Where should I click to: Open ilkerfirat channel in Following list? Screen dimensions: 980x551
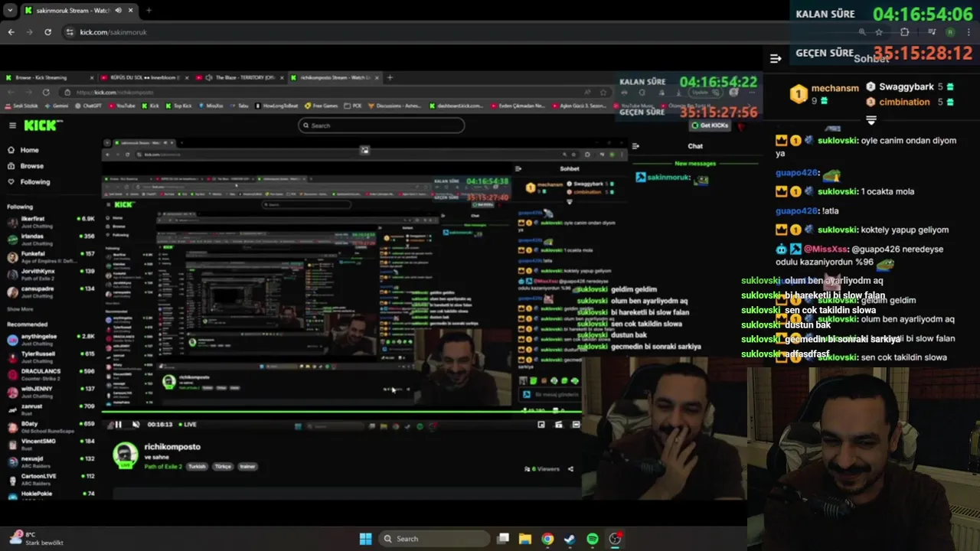(x=51, y=223)
